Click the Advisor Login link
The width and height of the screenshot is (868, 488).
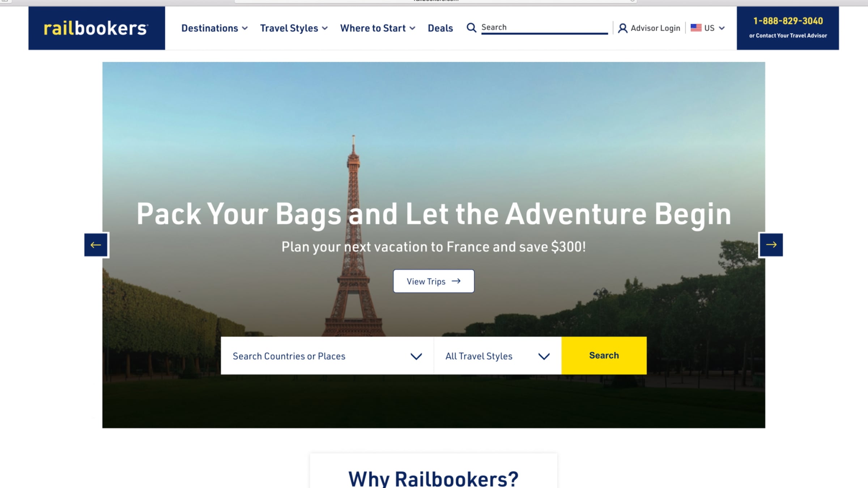[x=655, y=28]
